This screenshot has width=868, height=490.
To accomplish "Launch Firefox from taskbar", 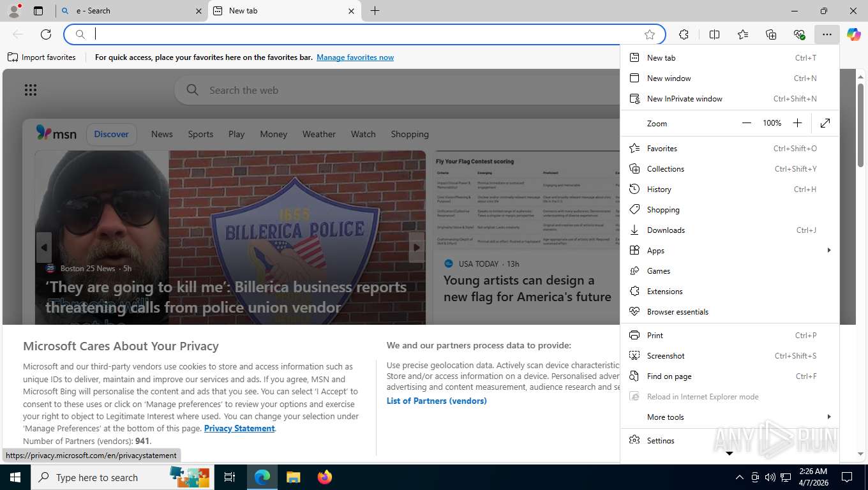I will [325, 477].
